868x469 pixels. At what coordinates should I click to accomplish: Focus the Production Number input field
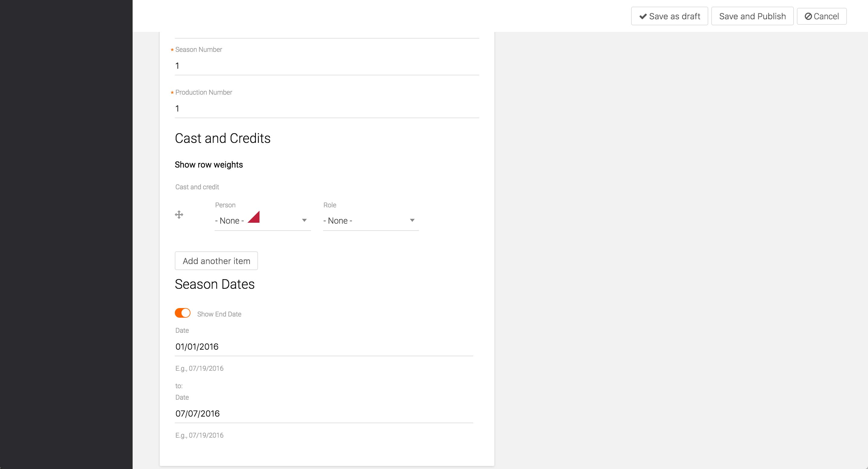(x=326, y=109)
